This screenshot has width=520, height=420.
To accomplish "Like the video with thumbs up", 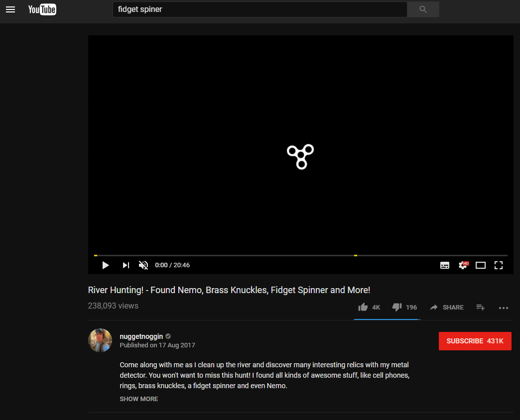I will pyautogui.click(x=363, y=307).
